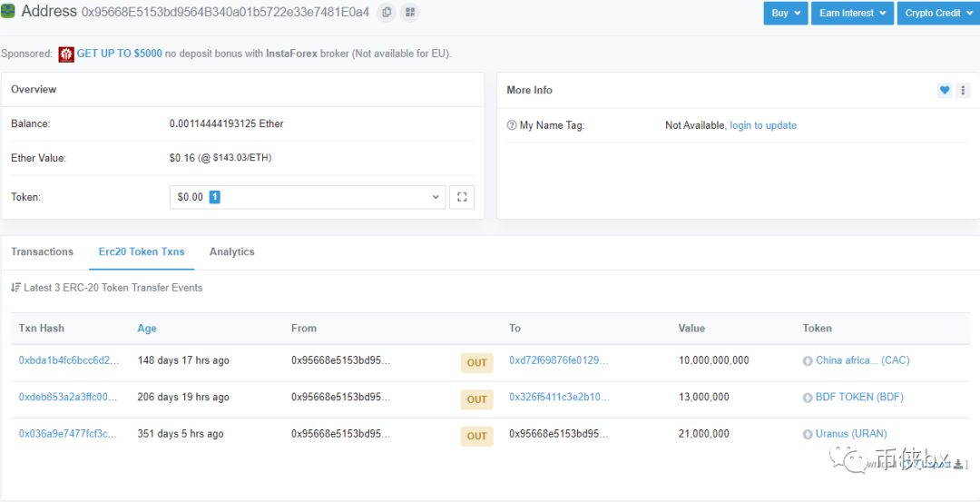The width and height of the screenshot is (980, 502).
Task: Select the Not Available name tag text
Action: point(696,125)
